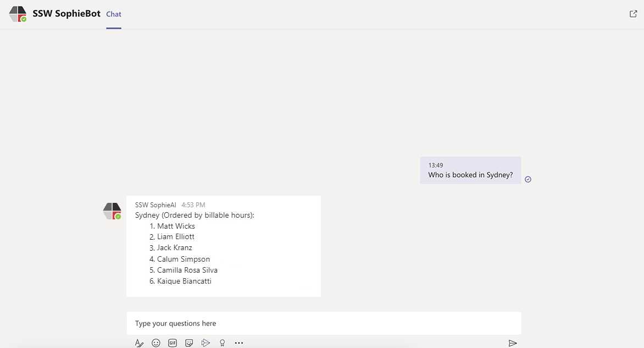Click the SophieBot avatar in header
Screen dimensions: 644x348
(x=18, y=14)
